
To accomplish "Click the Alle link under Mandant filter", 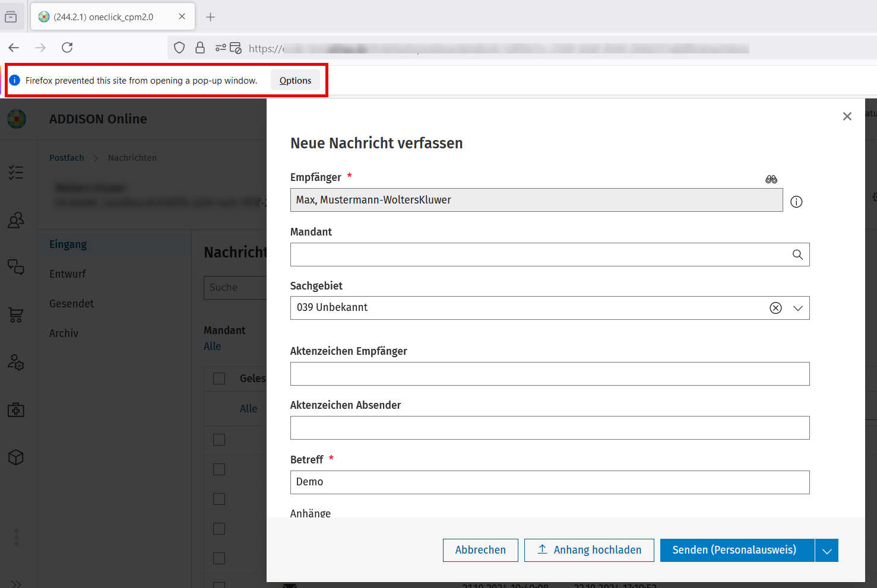I will pyautogui.click(x=212, y=347).
